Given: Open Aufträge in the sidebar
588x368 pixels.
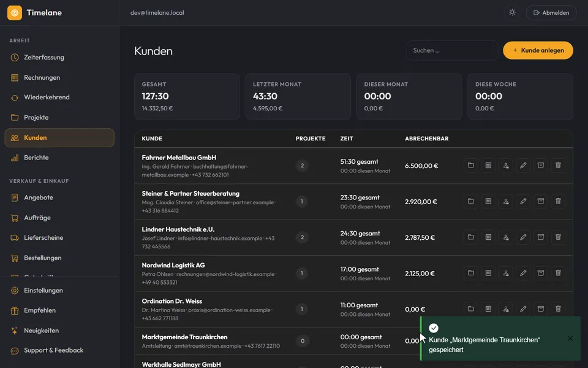Looking at the screenshot, I should point(59,218).
